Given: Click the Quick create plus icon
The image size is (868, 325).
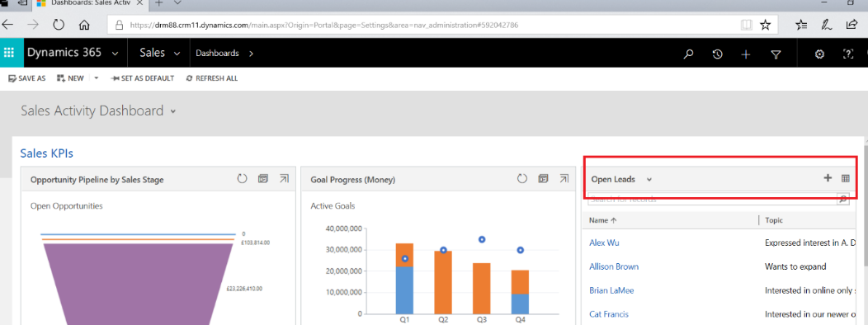Looking at the screenshot, I should (x=746, y=54).
